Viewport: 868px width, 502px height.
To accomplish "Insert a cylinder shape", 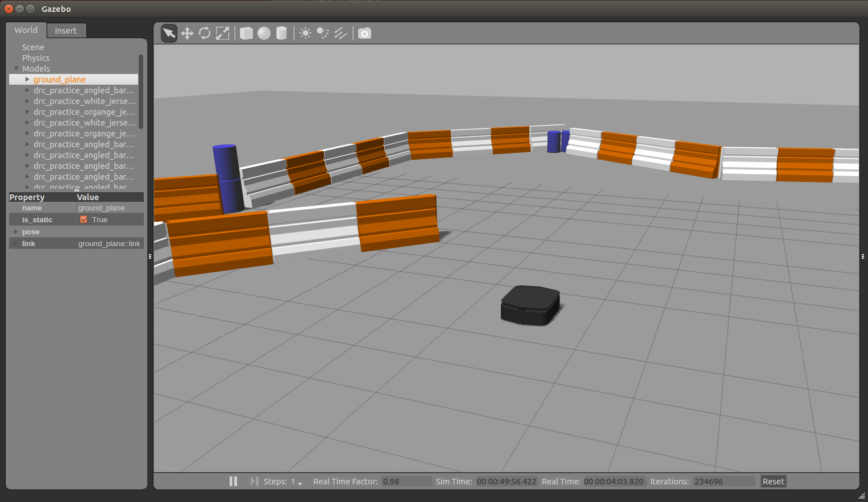I will [281, 34].
